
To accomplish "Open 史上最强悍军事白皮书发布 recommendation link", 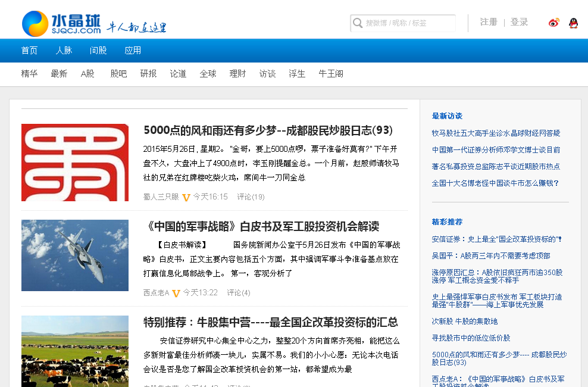I will [x=497, y=301].
